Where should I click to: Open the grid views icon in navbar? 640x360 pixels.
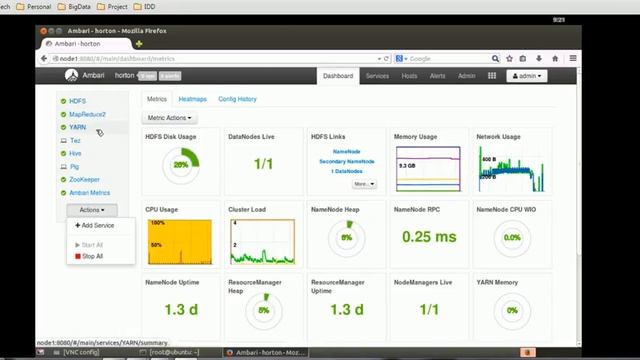click(x=492, y=76)
